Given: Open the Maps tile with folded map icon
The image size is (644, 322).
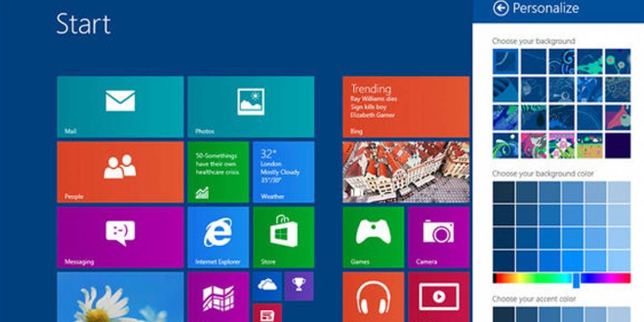Looking at the screenshot, I should (218, 297).
